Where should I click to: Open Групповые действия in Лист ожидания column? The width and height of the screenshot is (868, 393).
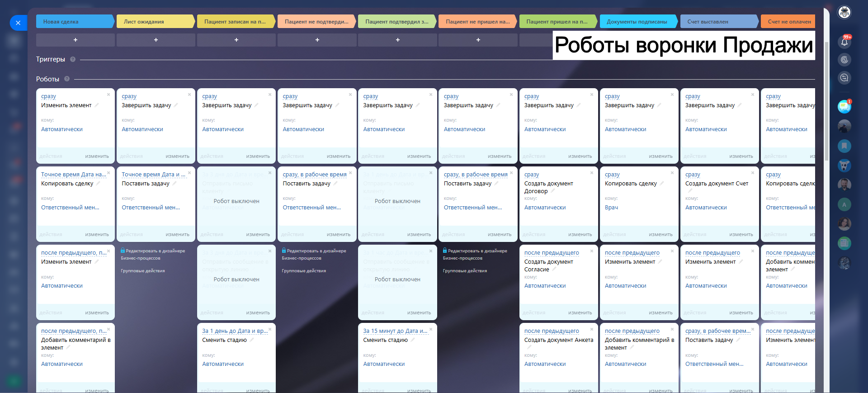[x=143, y=271]
